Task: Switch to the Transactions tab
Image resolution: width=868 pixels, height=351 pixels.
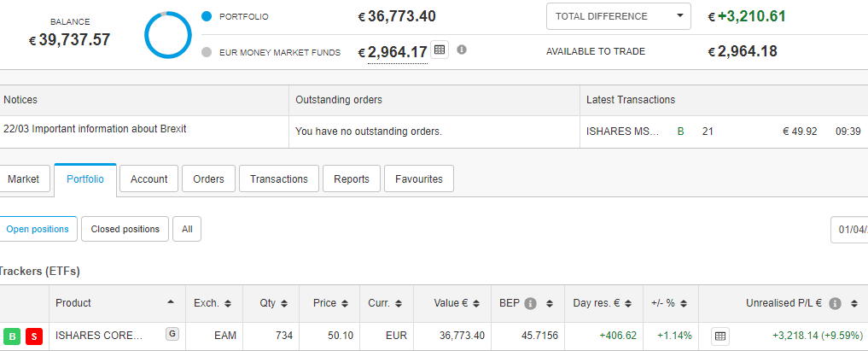Action: pos(279,178)
